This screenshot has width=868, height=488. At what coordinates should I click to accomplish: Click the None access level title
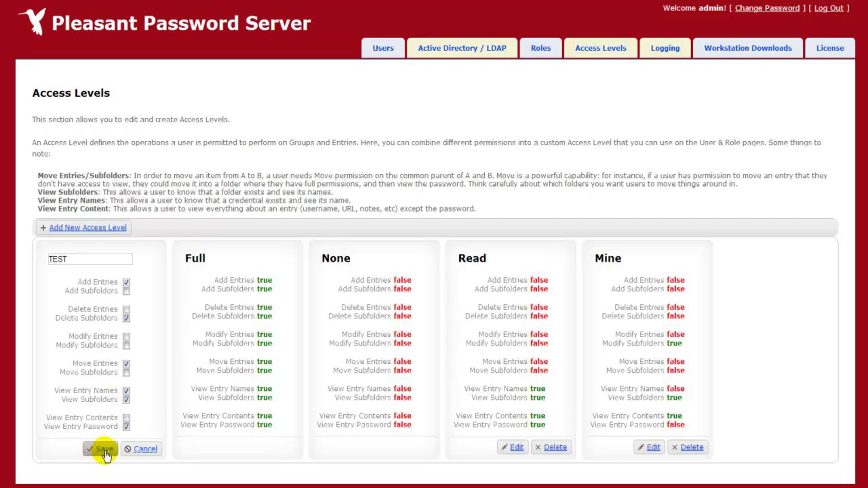coord(336,258)
